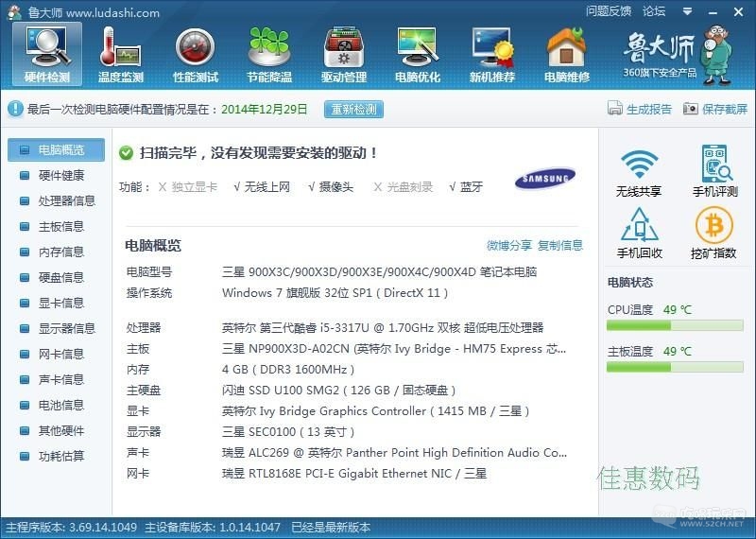This screenshot has height=539, width=756.
Task: Open 驱动管理 driver management
Action: tap(344, 55)
